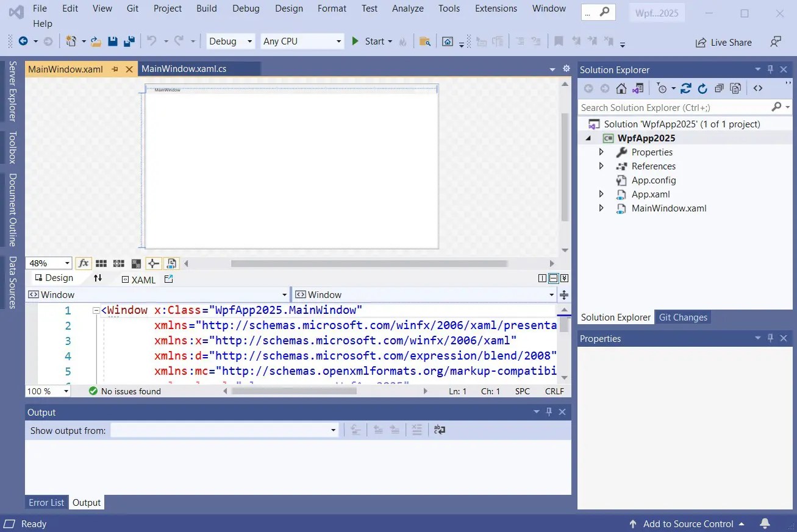Viewport: 797px width, 532px height.
Task: Open the Extensions menu
Action: 496,9
